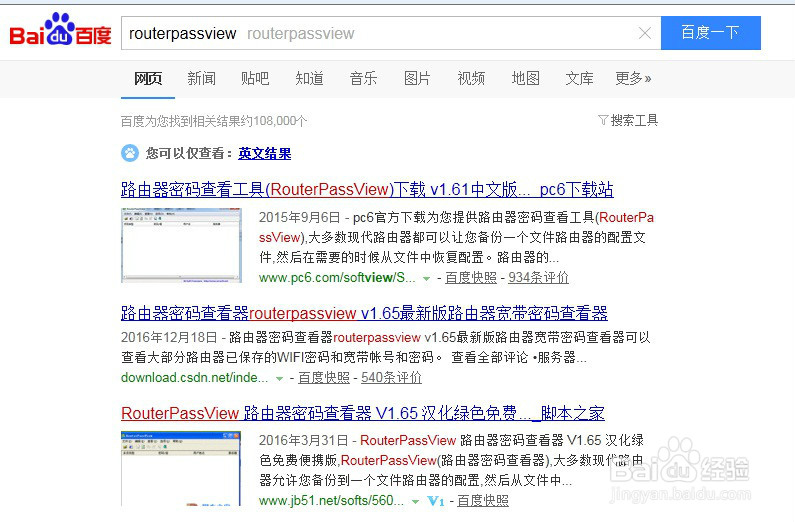Screen dimensions: 795x522
Task: Open the 脚本之家 RouterPassView V1.65 result title
Action: point(363,414)
